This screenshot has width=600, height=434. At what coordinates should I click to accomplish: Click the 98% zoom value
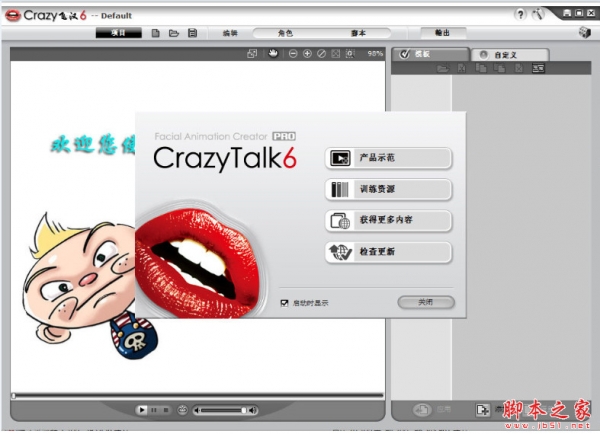[375, 54]
